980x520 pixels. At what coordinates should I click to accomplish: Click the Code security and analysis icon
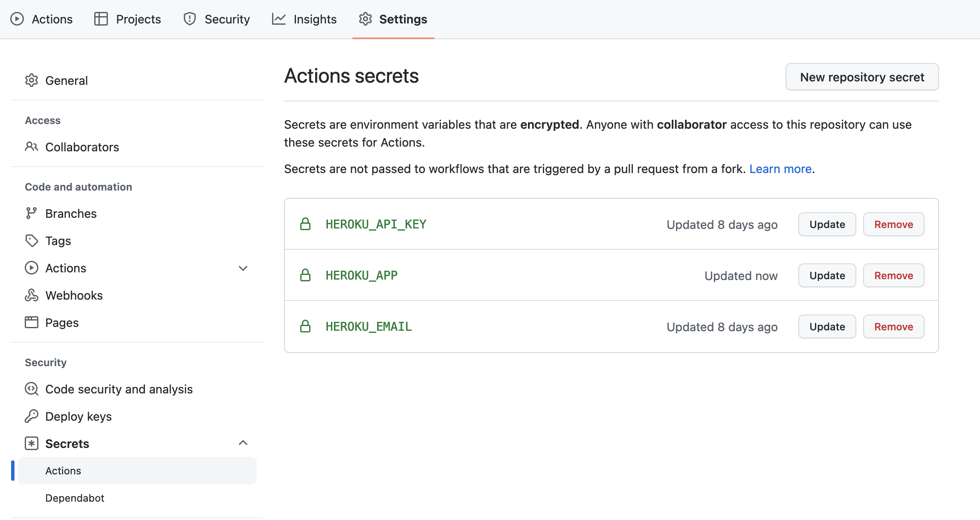(32, 389)
